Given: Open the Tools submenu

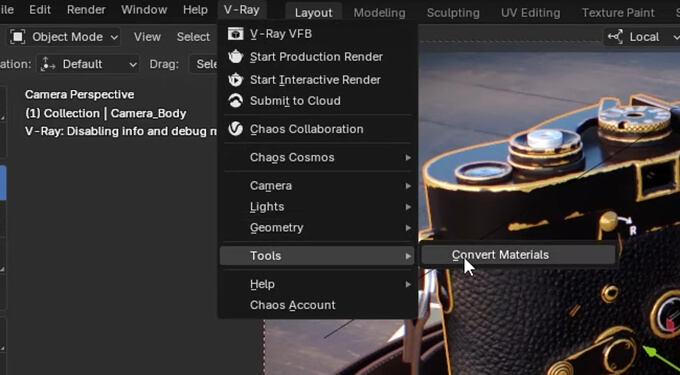Looking at the screenshot, I should (317, 256).
